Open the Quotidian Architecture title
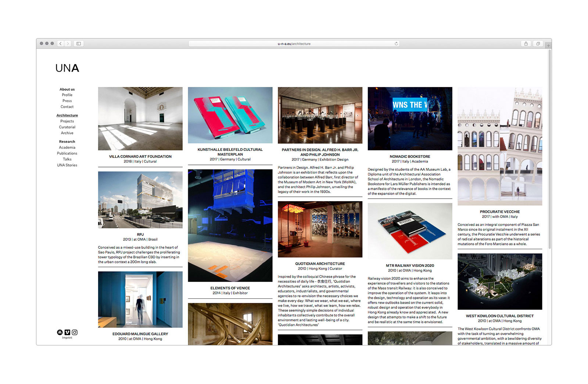This screenshot has width=588, height=384. tap(320, 264)
